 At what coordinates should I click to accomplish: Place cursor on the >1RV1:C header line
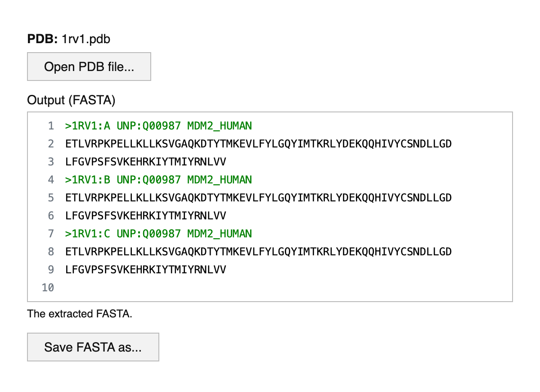158,234
